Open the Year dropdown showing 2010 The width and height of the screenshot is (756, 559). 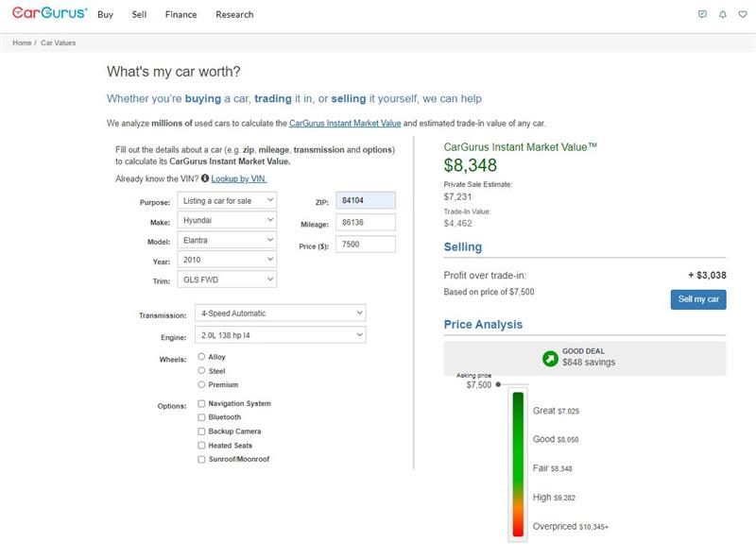[x=228, y=260]
